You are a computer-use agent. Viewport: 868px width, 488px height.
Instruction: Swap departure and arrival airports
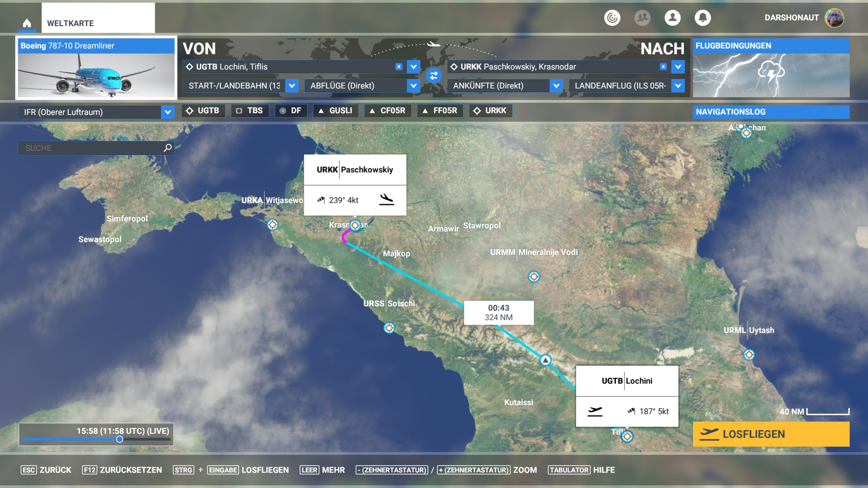pos(434,75)
